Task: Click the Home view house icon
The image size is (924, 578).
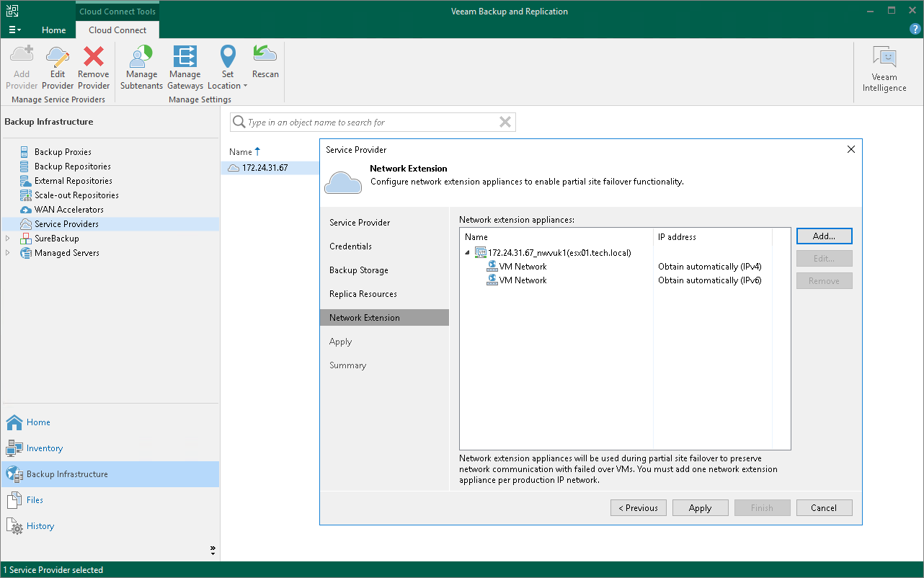Action: coord(14,422)
